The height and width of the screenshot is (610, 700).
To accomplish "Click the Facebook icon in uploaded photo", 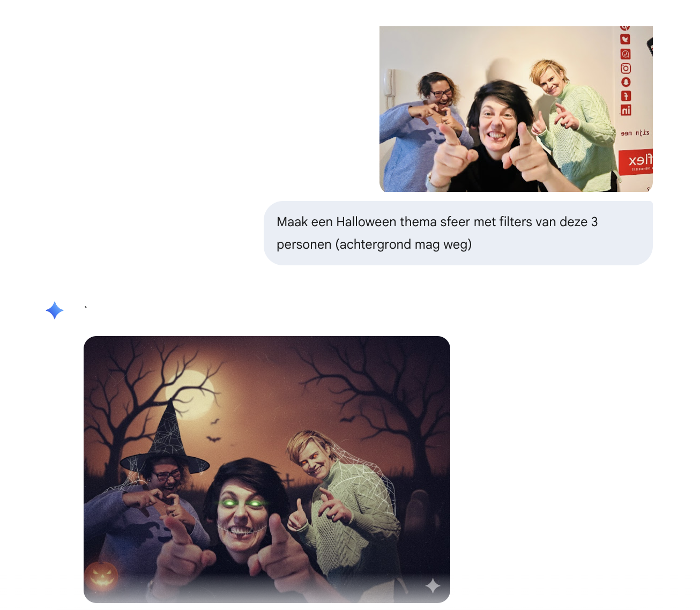I will click(625, 96).
